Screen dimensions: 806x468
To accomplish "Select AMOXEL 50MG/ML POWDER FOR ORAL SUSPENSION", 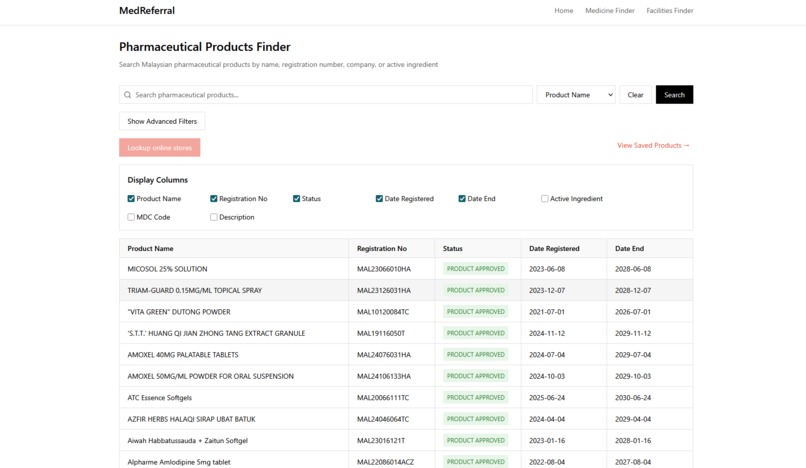I will 406,376.
